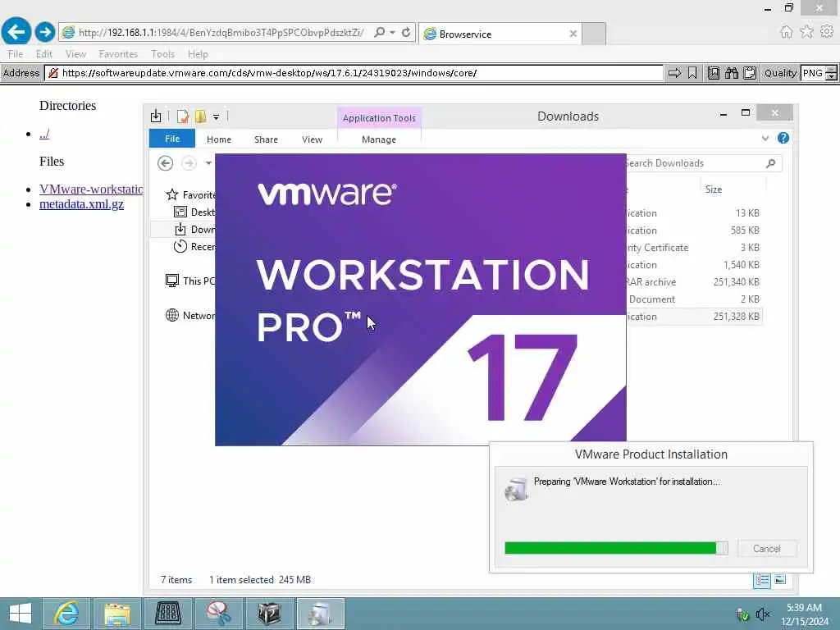
Task: Open the IE Home icon
Action: click(786, 32)
